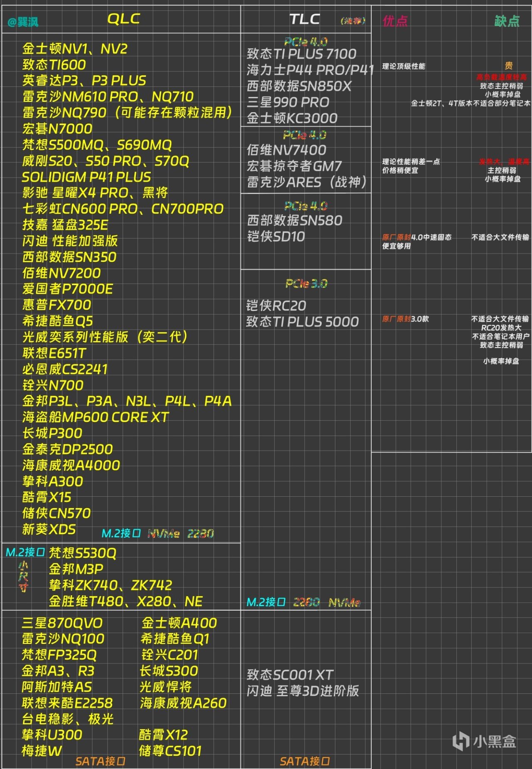
Task: Select 必恩威CS2241
Action: pyautogui.click(x=65, y=369)
